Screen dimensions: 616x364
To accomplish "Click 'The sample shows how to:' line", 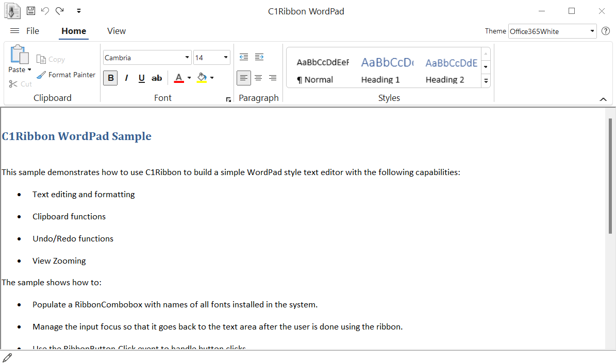I will tap(52, 283).
